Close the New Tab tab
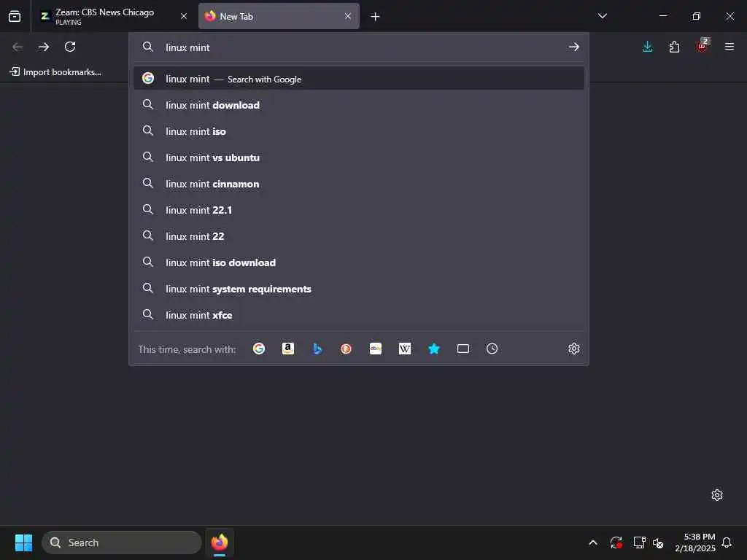Image resolution: width=747 pixels, height=560 pixels. tap(348, 16)
